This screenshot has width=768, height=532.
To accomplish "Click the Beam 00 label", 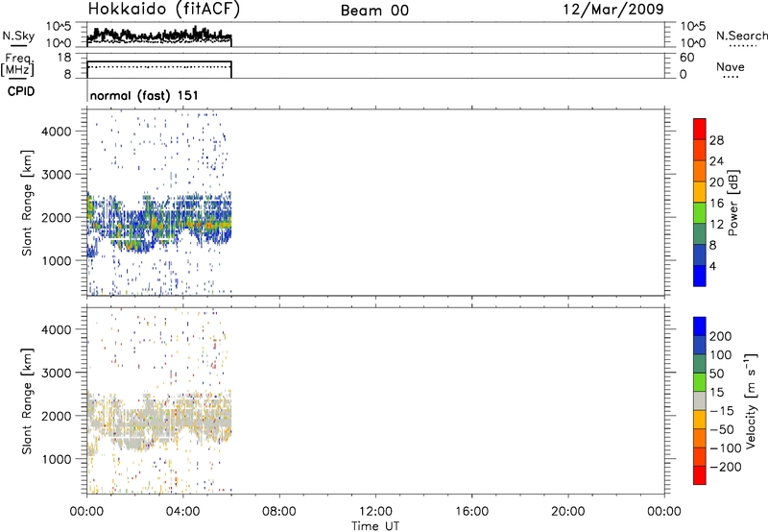I will pyautogui.click(x=374, y=11).
